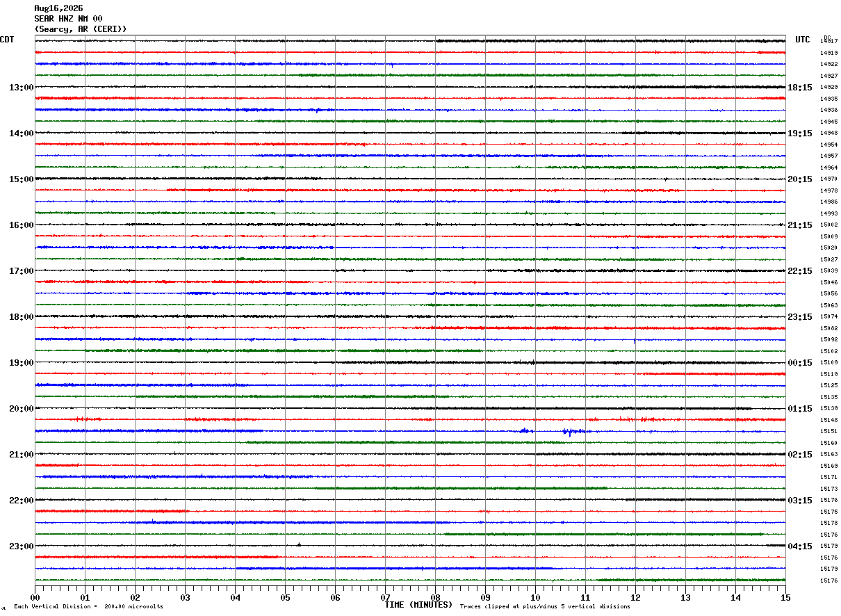Click the traces clipped note at the bottom

545,607
